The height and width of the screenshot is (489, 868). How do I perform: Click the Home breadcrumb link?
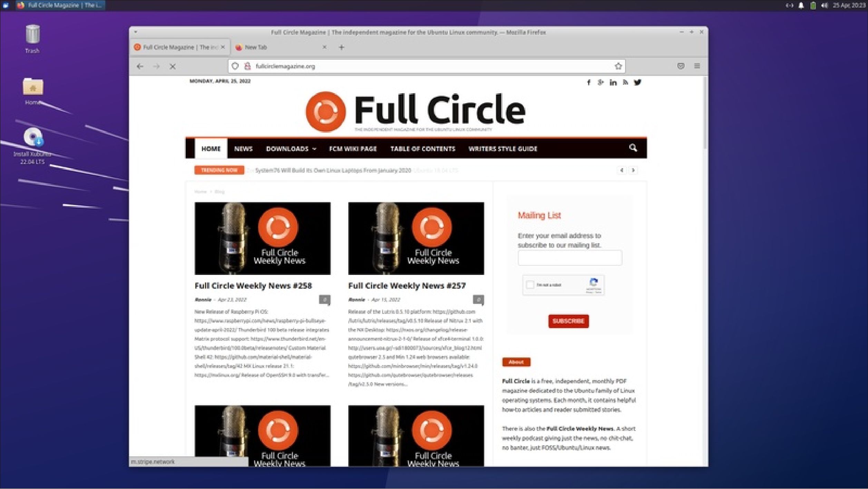click(200, 192)
